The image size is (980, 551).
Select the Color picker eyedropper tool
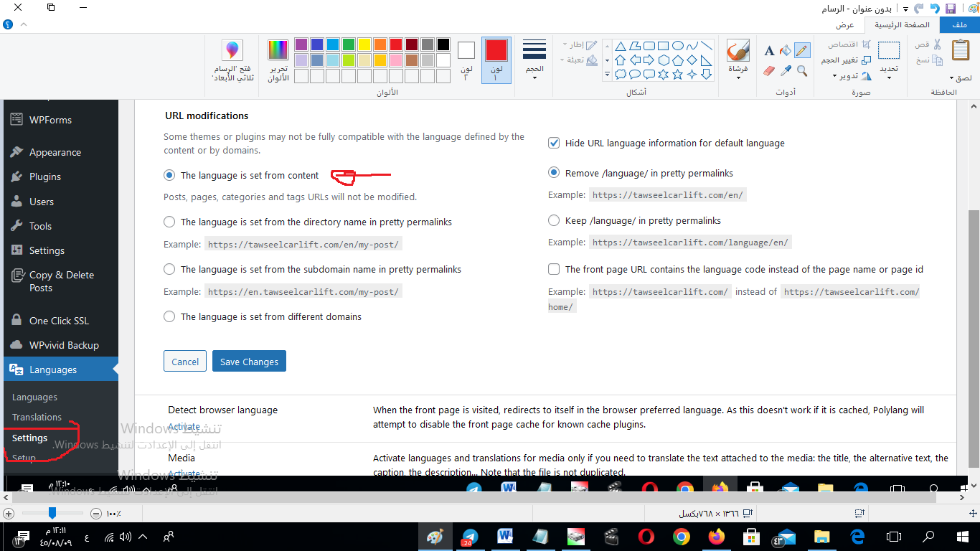786,71
